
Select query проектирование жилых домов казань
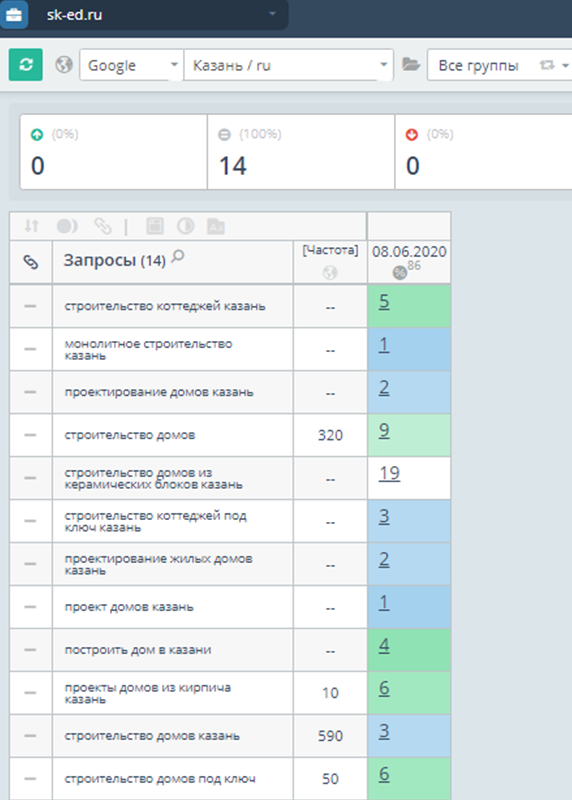pos(158,564)
